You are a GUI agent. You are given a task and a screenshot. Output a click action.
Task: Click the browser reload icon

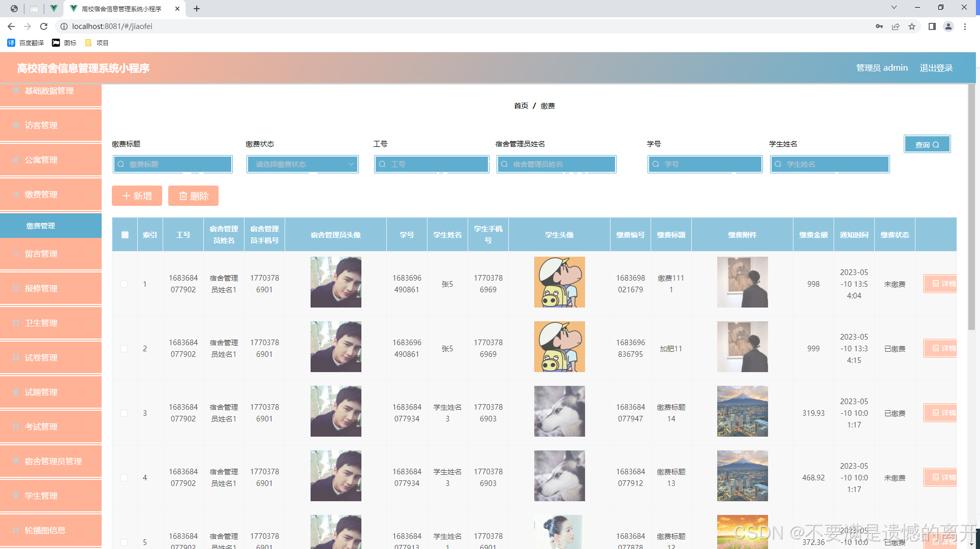coord(44,26)
